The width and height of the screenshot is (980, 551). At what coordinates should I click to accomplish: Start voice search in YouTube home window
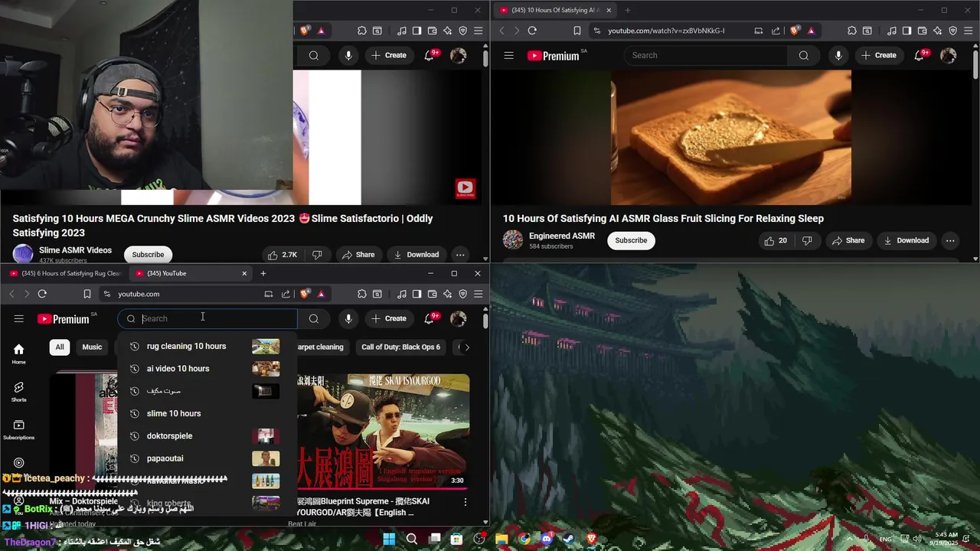(348, 318)
